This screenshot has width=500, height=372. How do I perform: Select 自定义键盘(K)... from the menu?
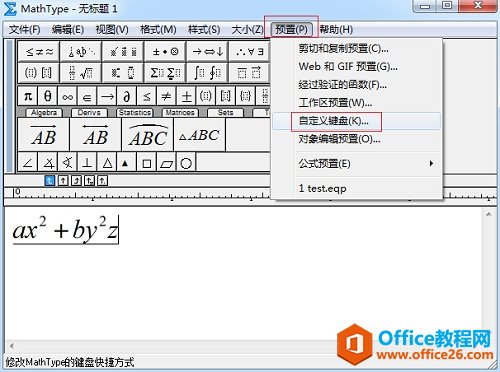tap(357, 121)
